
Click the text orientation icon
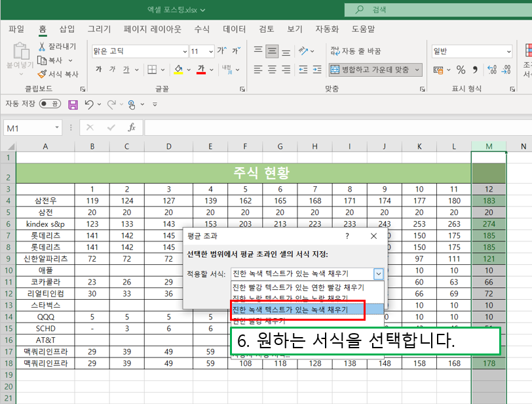(303, 51)
